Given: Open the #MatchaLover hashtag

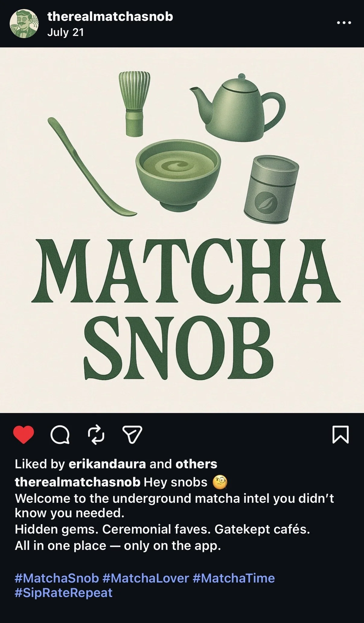Looking at the screenshot, I should 146,578.
